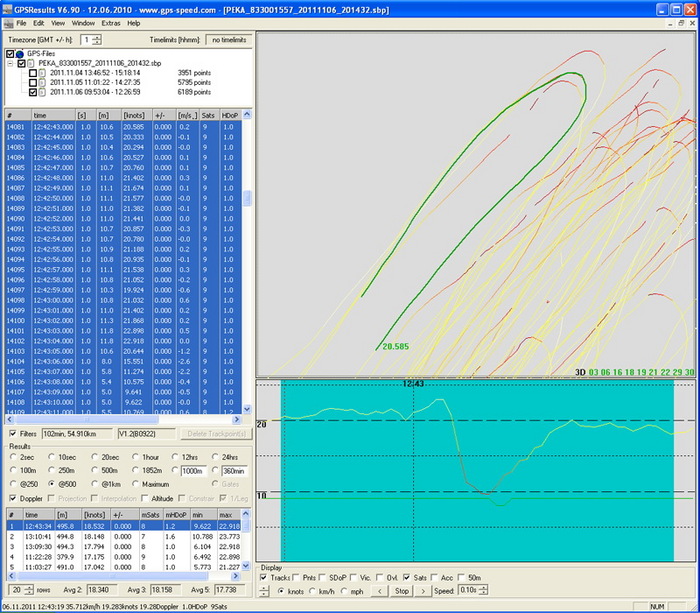Open the View menu
Viewport: 700px width, 613px height.
point(56,22)
